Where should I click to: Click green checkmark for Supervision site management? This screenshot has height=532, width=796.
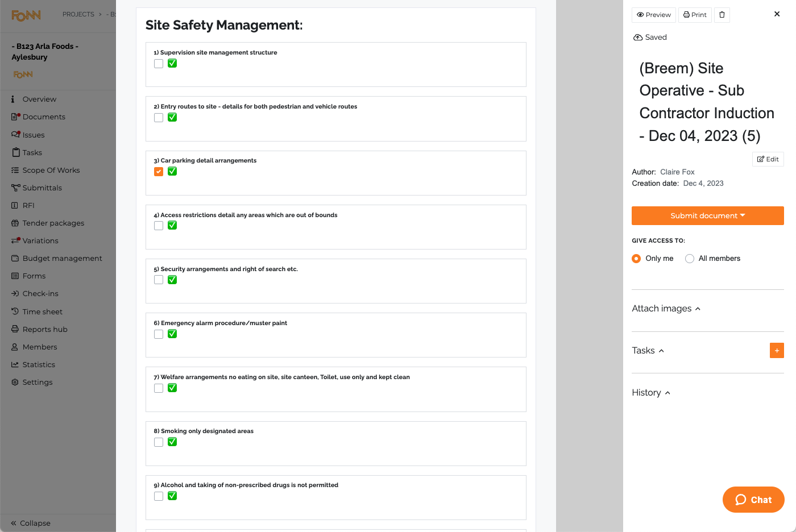click(172, 63)
